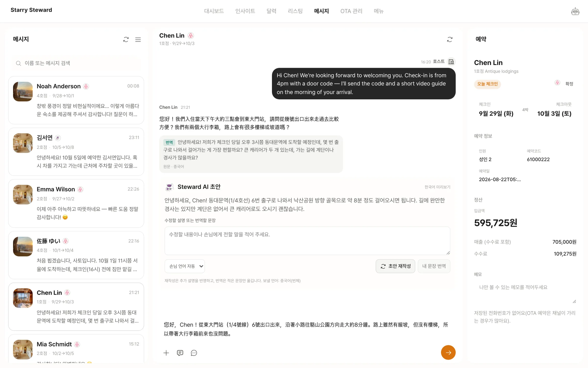Click the 한국어 미리보기 link
588x368 pixels.
tap(437, 187)
